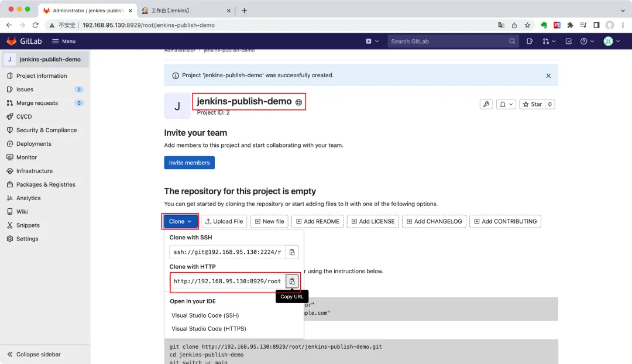Click the project wrench settings icon button
Image resolution: width=632 pixels, height=364 pixels.
(486, 104)
